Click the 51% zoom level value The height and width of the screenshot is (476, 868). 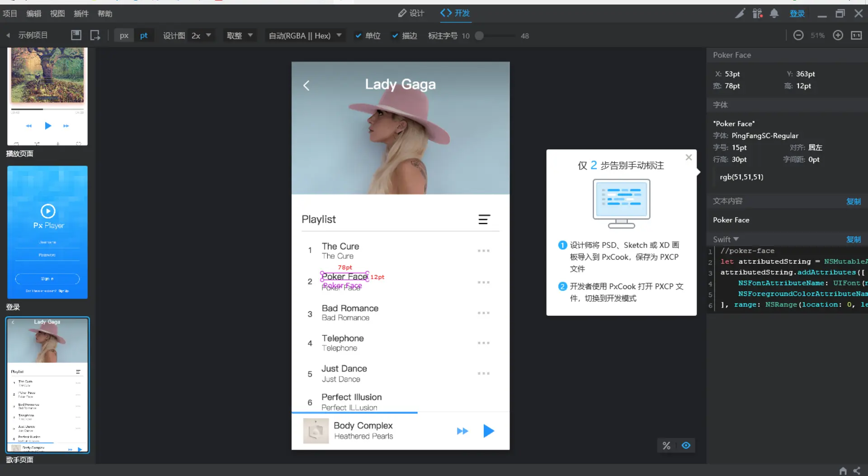pyautogui.click(x=818, y=36)
